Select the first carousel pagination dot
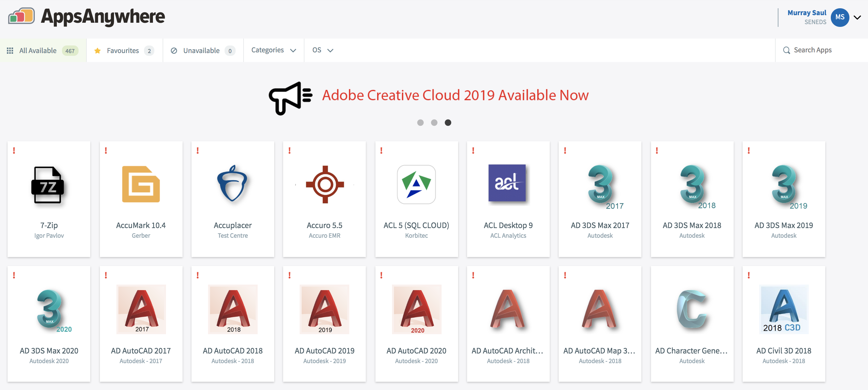This screenshot has height=390, width=868. [421, 122]
